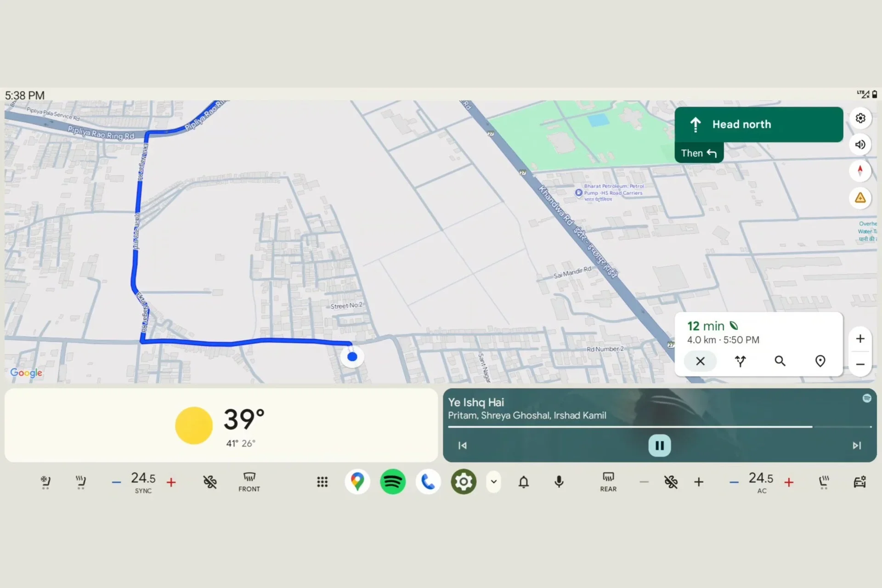Expand the quick settings chevron next to gear
The height and width of the screenshot is (588, 882).
[493, 482]
